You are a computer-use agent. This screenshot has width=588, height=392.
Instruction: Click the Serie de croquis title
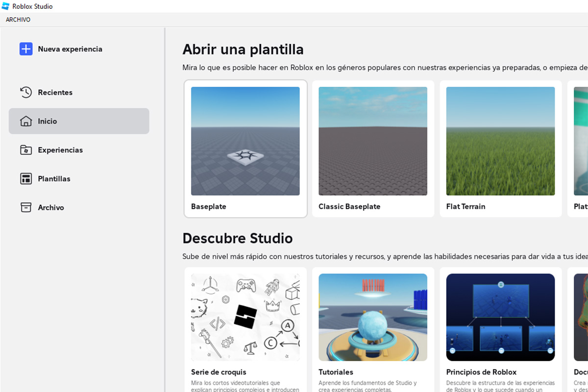[x=219, y=372]
